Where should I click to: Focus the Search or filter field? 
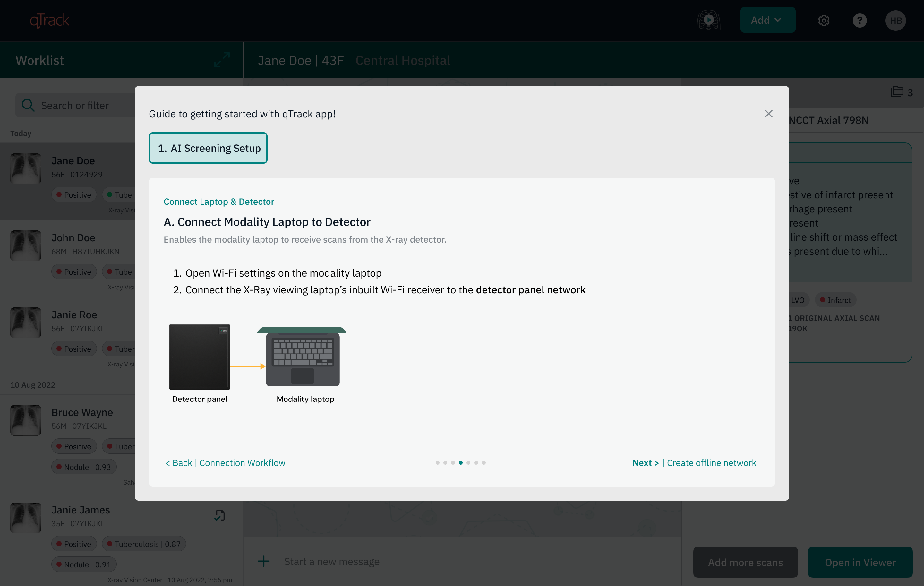[x=75, y=105]
